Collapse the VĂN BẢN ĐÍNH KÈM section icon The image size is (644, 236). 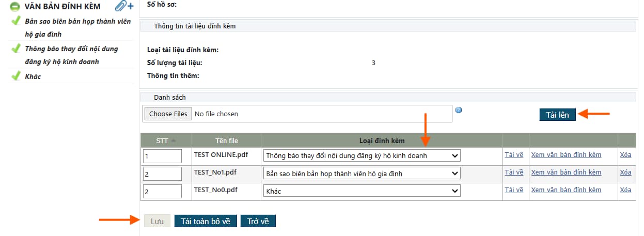click(15, 7)
